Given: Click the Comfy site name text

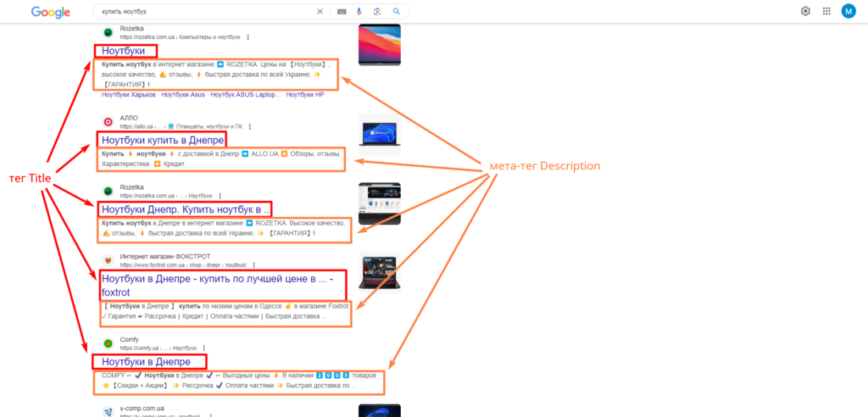Looking at the screenshot, I should pos(129,340).
